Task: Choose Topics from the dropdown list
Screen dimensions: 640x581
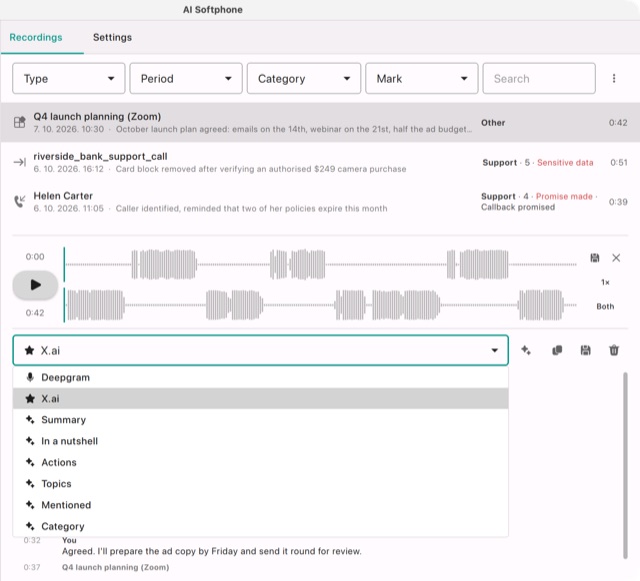Action: 260,483
